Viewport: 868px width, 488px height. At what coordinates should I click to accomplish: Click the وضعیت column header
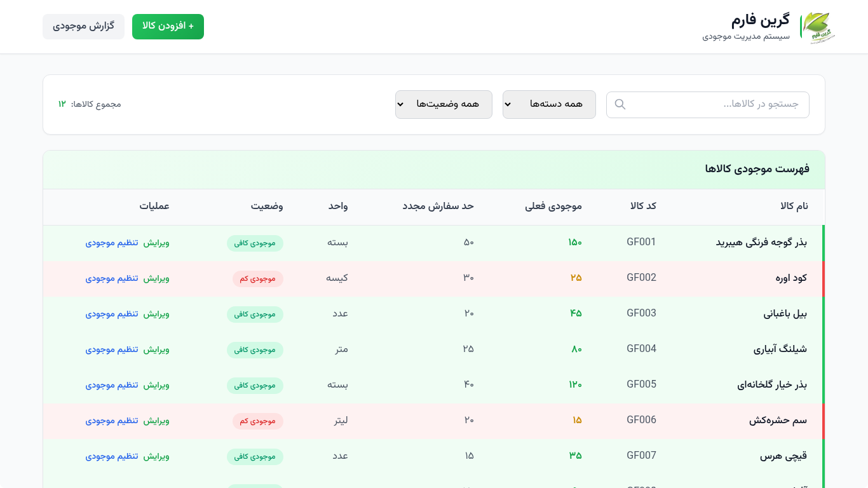(267, 206)
